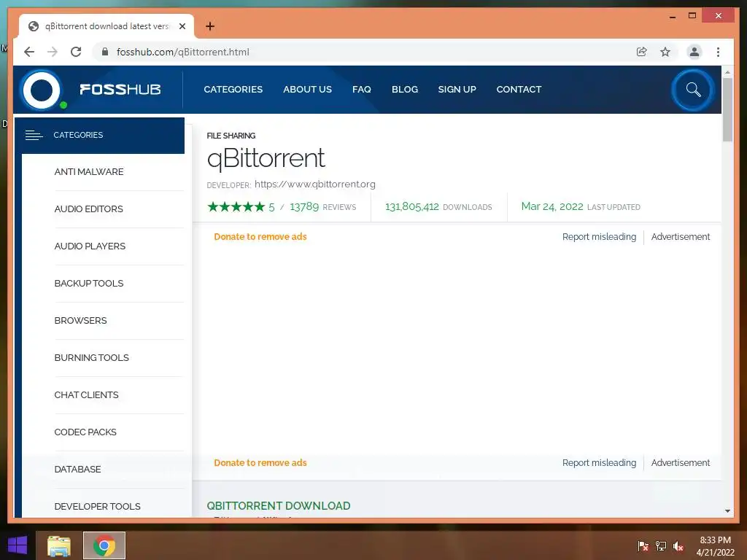
Task: Open the Windows Start button
Action: pyautogui.click(x=18, y=545)
